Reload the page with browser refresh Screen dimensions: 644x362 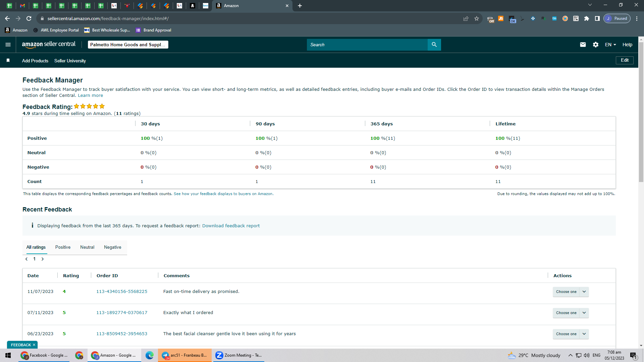[x=29, y=18]
